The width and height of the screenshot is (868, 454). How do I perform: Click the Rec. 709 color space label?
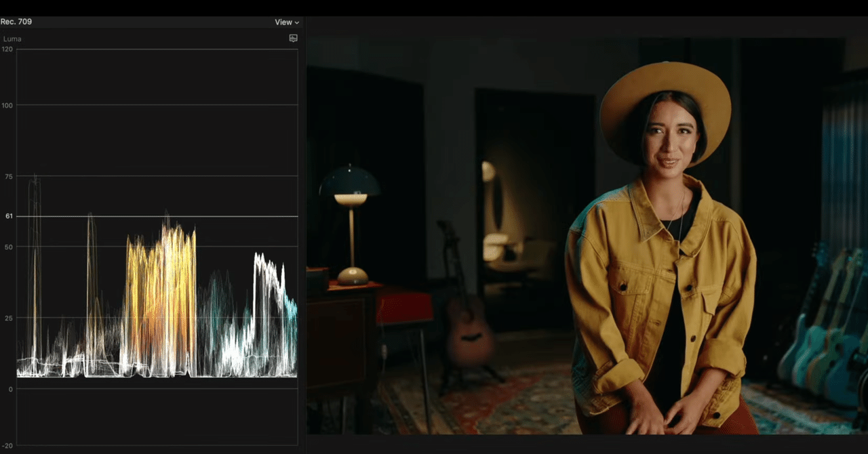16,21
